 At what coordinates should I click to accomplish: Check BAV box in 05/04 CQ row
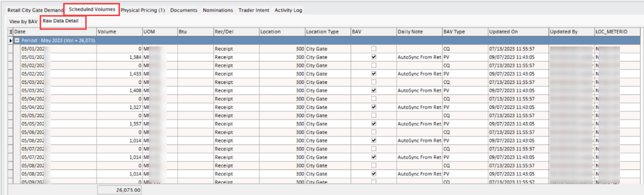(x=374, y=99)
